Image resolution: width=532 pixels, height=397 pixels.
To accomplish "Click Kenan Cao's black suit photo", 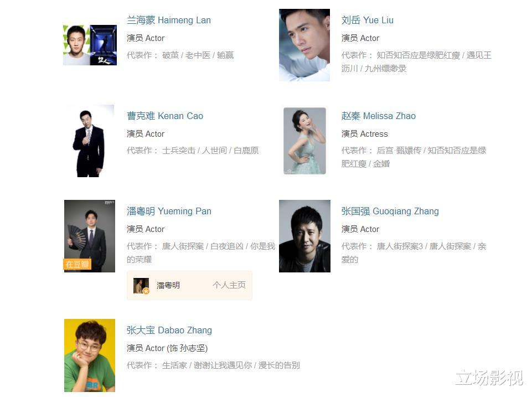I will click(x=89, y=141).
